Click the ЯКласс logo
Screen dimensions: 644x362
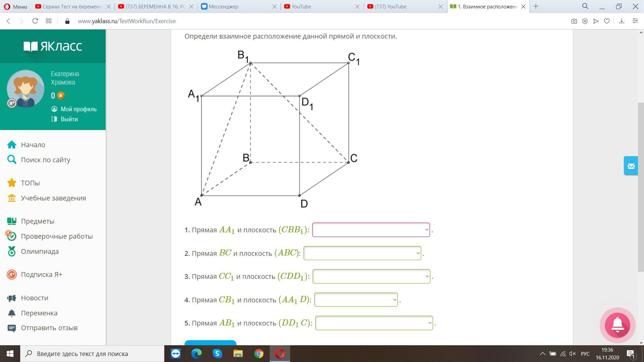[53, 46]
